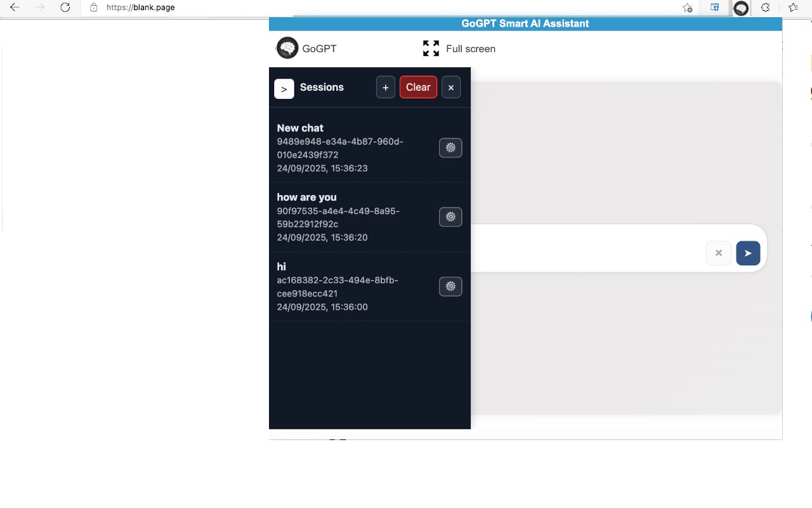Select the Full screen label
Screen dimensions: 812x508
tap(471, 49)
